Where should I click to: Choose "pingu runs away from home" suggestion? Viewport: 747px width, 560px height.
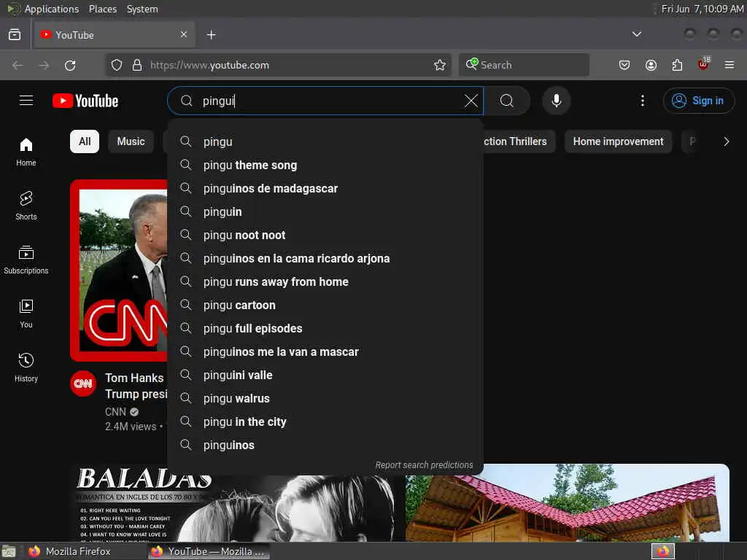point(325,281)
